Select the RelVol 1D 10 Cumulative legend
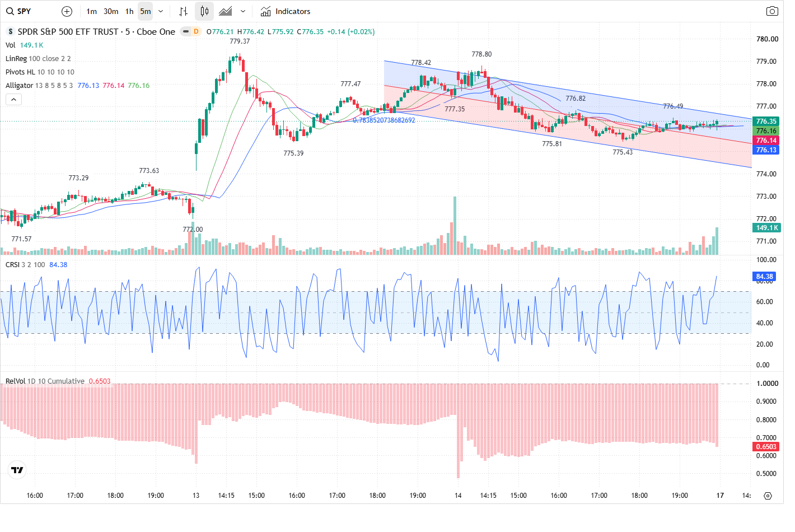This screenshot has width=795, height=532. pos(45,381)
